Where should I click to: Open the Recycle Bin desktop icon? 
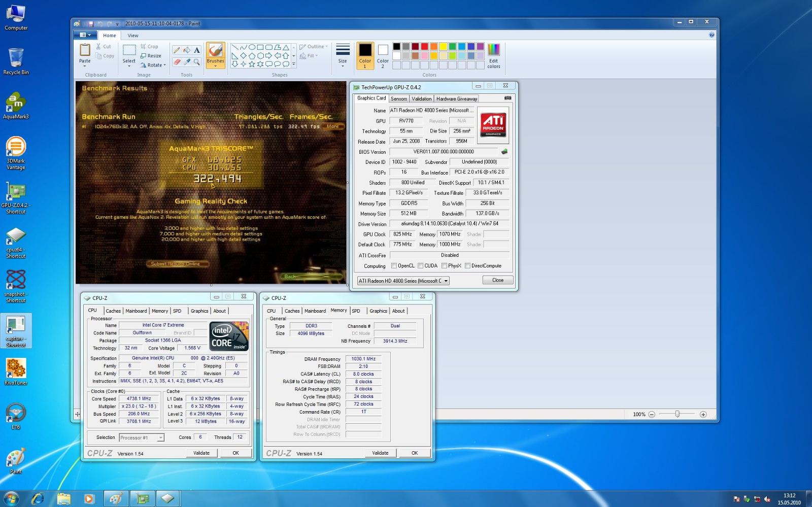click(16, 61)
